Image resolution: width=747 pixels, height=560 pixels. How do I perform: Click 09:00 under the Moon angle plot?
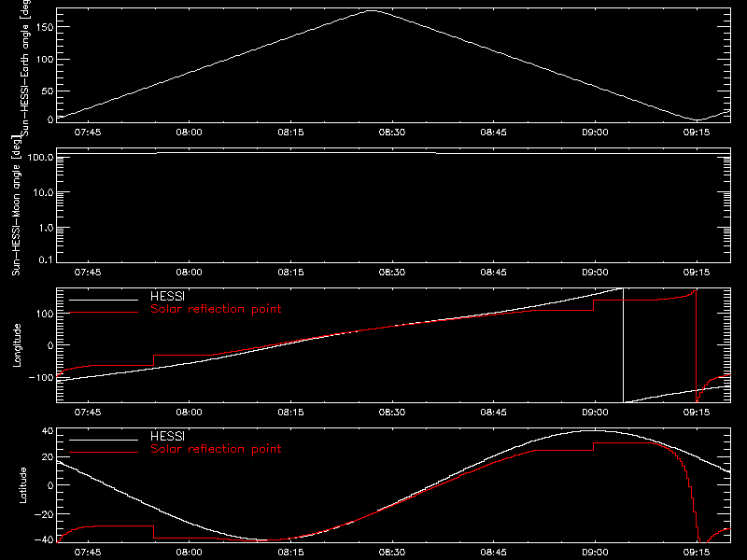(x=595, y=273)
